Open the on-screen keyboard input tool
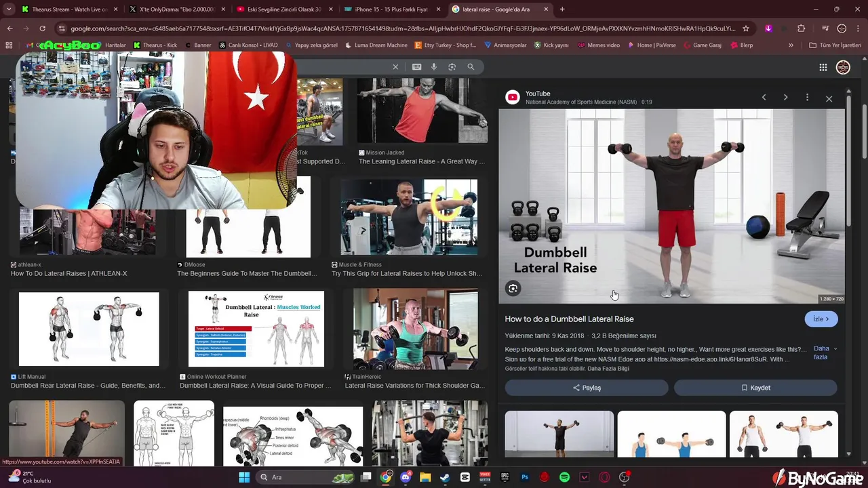 pos(416,66)
